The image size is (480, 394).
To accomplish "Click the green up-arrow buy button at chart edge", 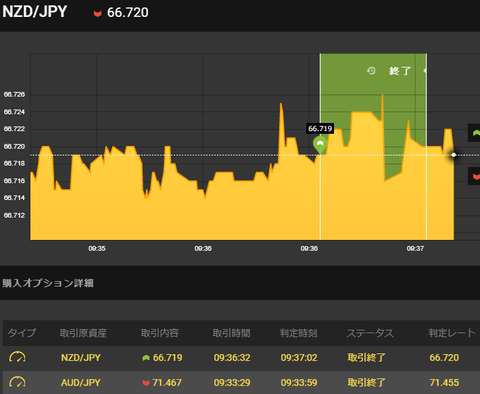I will pyautogui.click(x=475, y=133).
